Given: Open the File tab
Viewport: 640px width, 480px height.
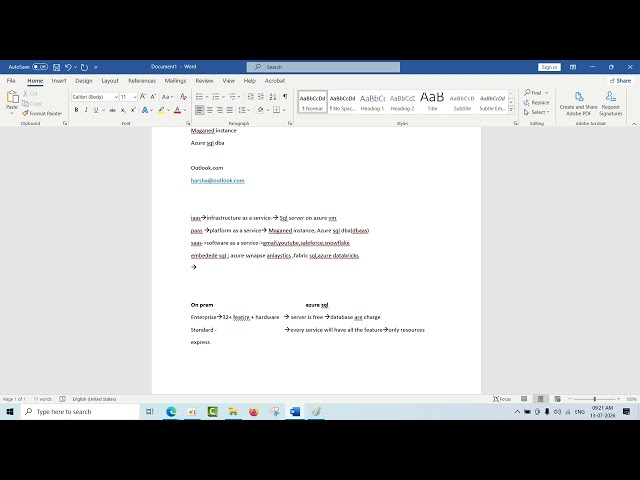Looking at the screenshot, I should pos(11,81).
